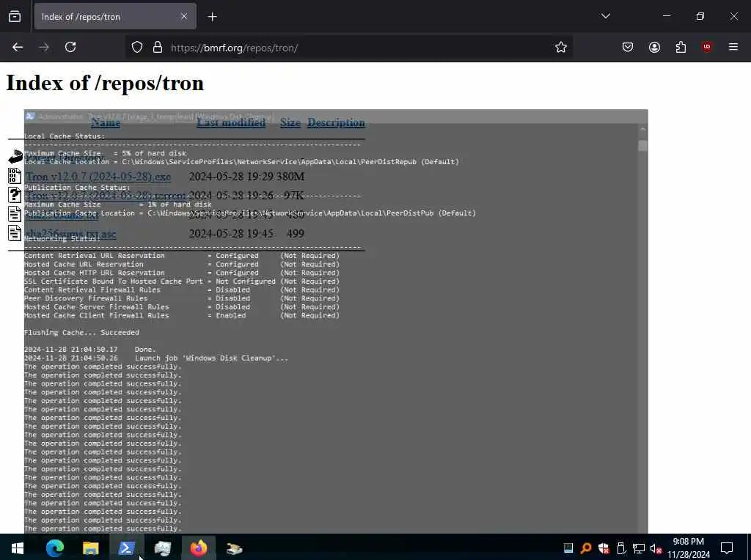Click the scrollbar thumb in the console window
This screenshot has width=751, height=560.
(642, 146)
